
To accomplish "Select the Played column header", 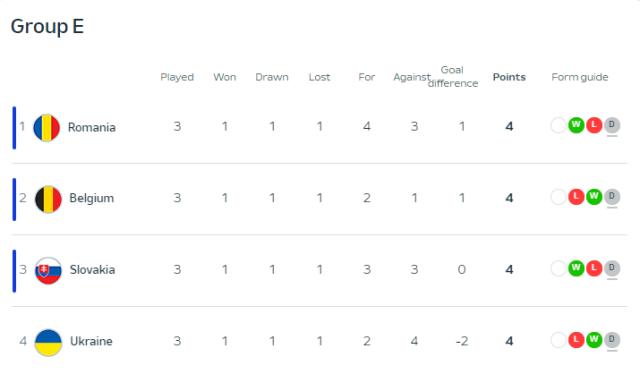I will pyautogui.click(x=177, y=77).
